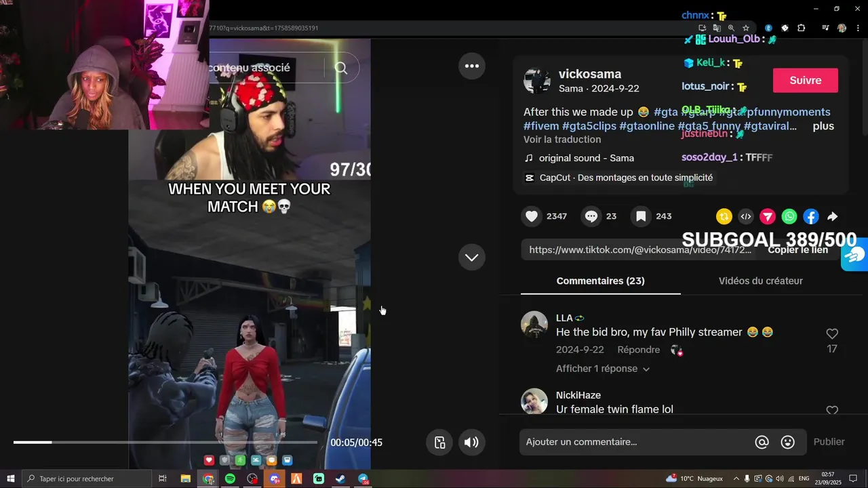Seek on the video progress bar

(x=165, y=443)
